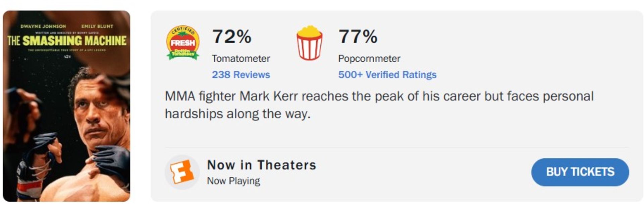Image resolution: width=644 pixels, height=206 pixels.
Task: Click the orange Fandango logo icon
Action: [x=182, y=172]
